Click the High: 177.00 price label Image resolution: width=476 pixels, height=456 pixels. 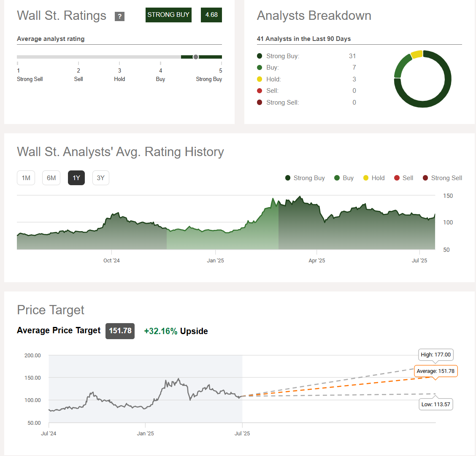435,355
